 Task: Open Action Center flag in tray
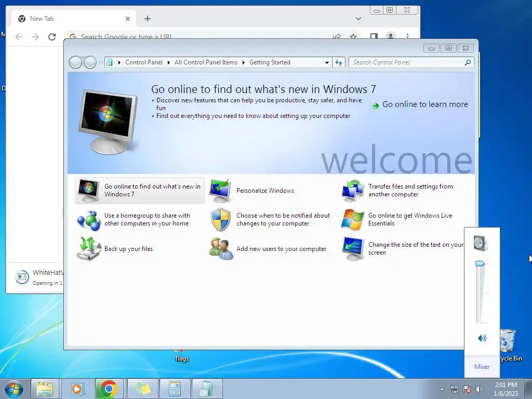pos(467,389)
